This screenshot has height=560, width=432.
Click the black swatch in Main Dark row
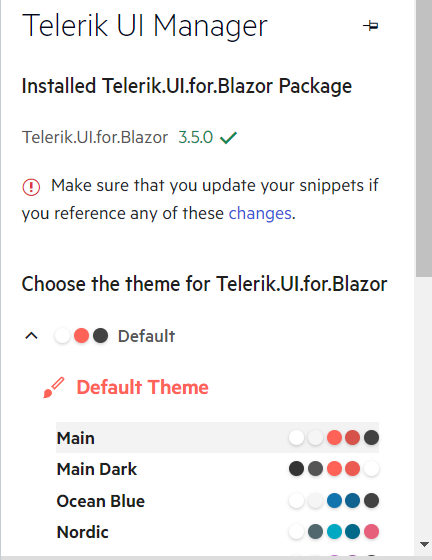(x=296, y=469)
